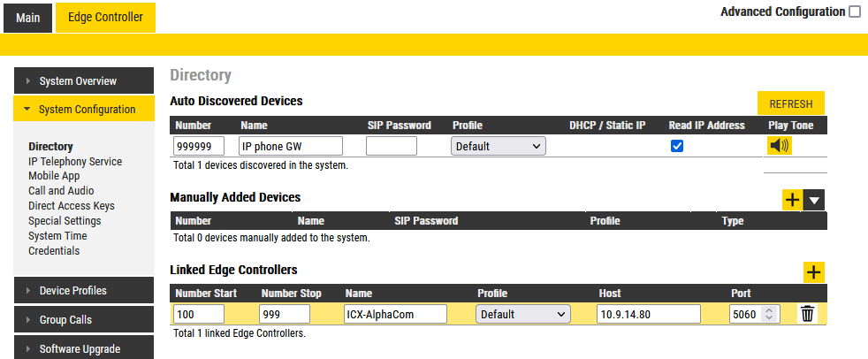The width and height of the screenshot is (868, 359).
Task: Go to Direct Access Keys settings
Action: tap(72, 206)
